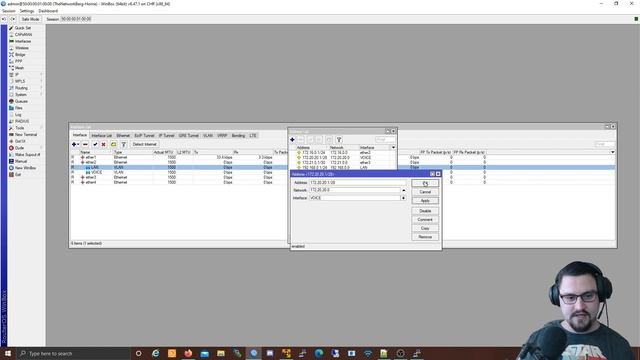The height and width of the screenshot is (360, 640).
Task: Open Interfaces in the sidebar
Action: [22, 41]
